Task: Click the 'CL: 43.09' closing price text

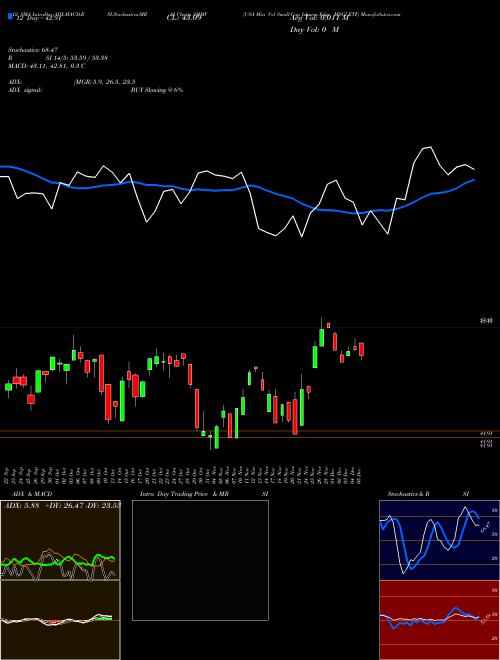Action: (184, 18)
